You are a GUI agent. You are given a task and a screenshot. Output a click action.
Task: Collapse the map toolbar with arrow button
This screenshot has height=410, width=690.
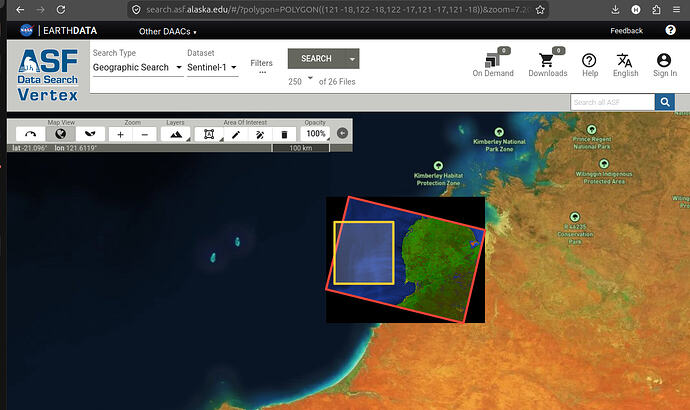[342, 133]
